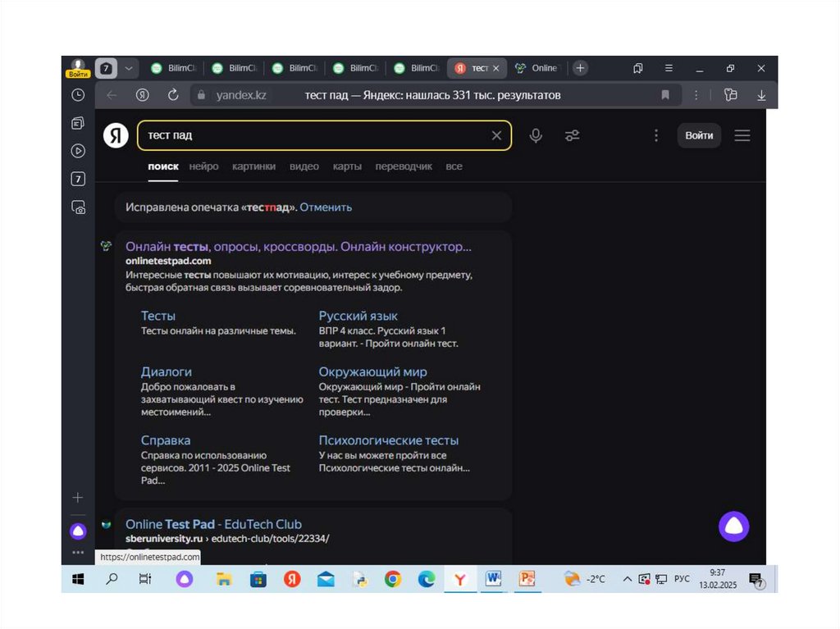Open the Тесты sitelink

[158, 316]
